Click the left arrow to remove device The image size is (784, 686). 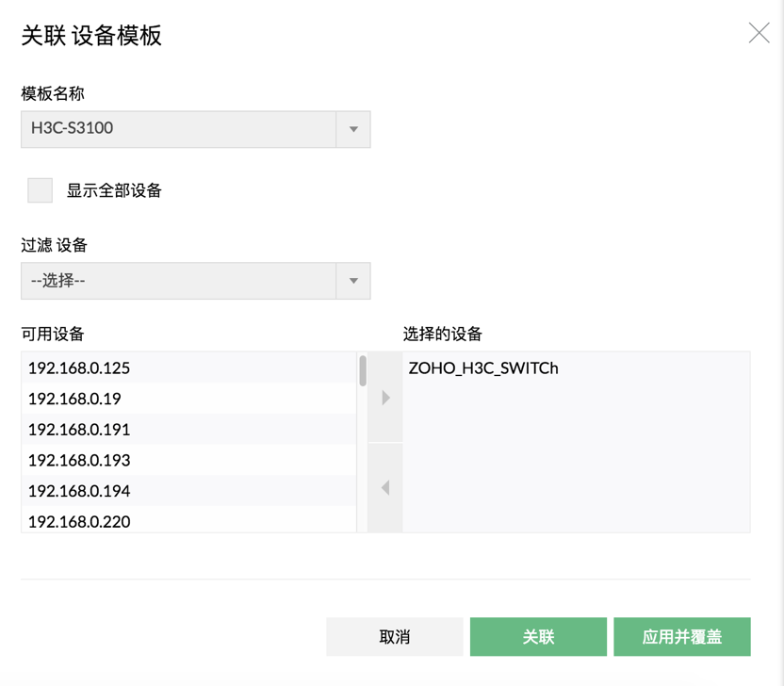click(x=385, y=487)
